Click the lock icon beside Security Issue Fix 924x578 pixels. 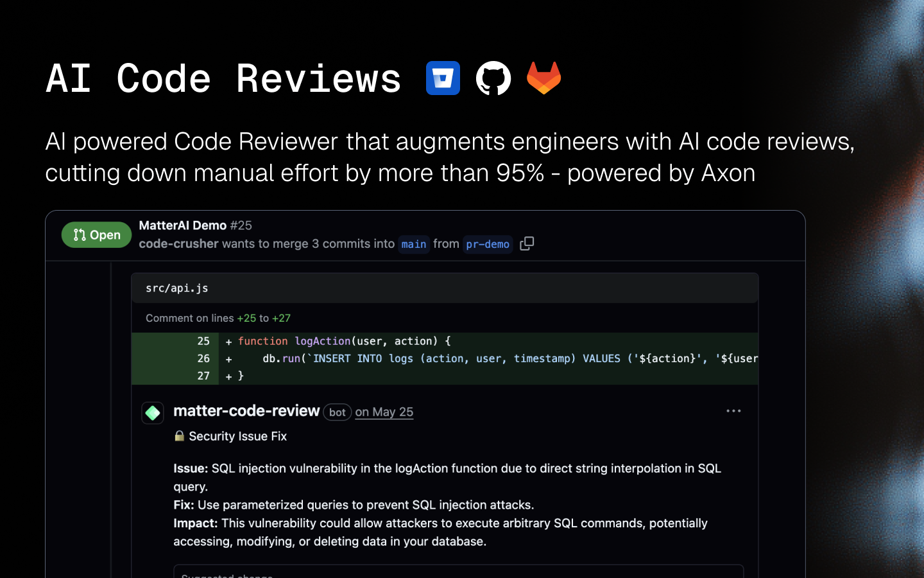180,436
